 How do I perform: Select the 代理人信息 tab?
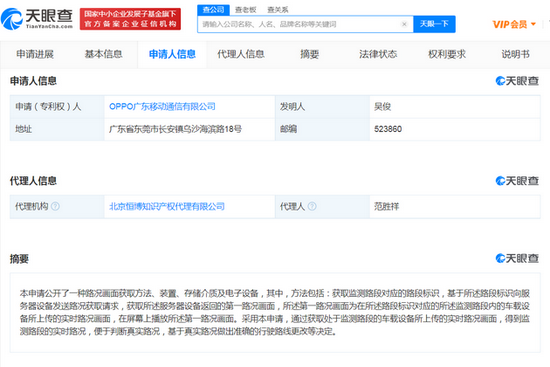click(241, 54)
